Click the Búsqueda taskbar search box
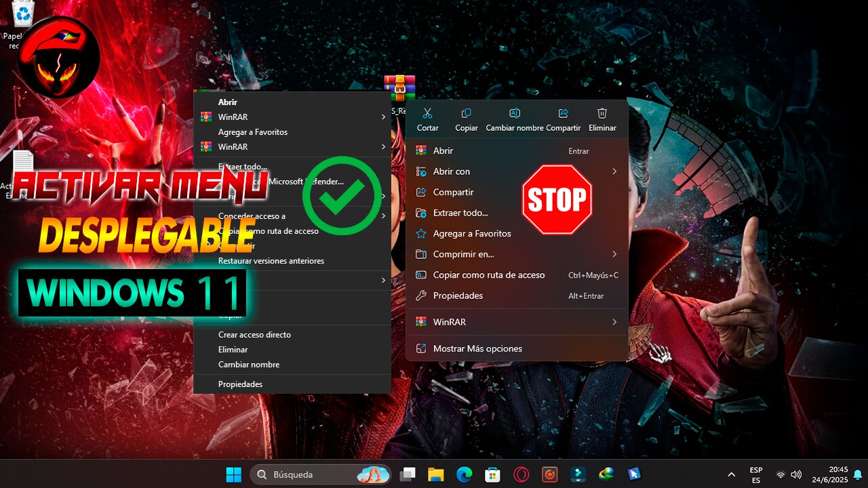 pos(321,474)
